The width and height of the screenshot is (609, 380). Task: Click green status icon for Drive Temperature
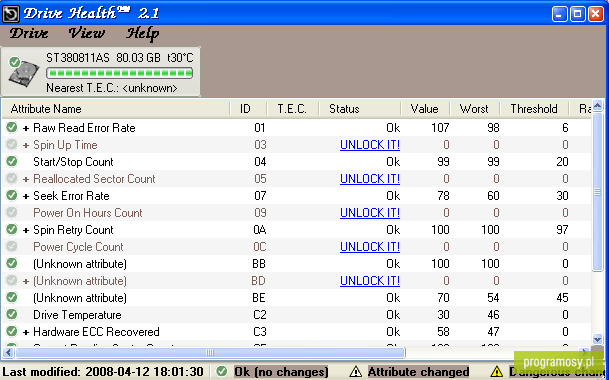point(12,314)
